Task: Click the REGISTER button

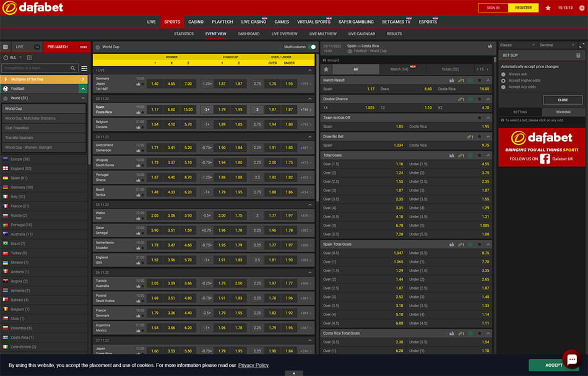Action: coord(523,8)
